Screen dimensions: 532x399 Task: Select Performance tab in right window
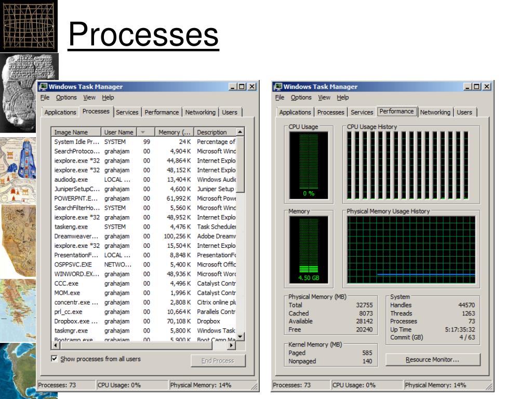(x=396, y=111)
